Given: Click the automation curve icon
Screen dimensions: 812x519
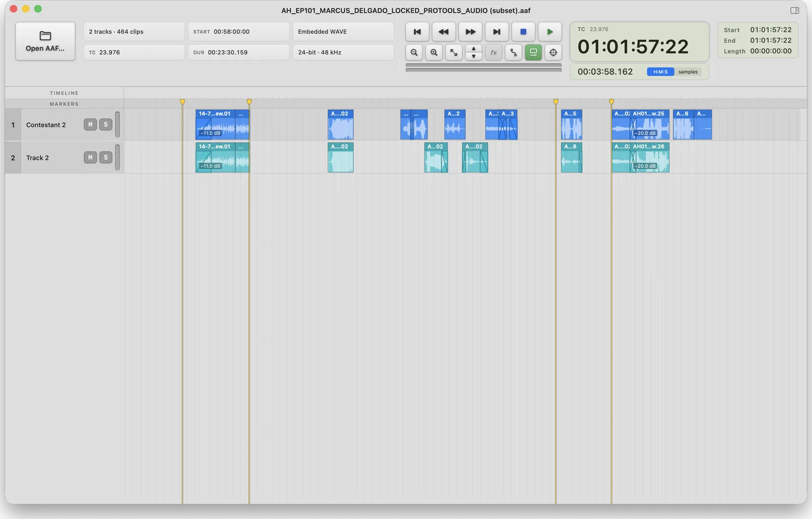Looking at the screenshot, I should tap(513, 52).
